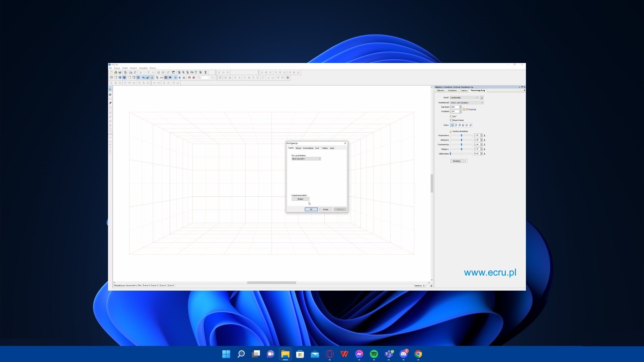Click the Renderuj button
The height and width of the screenshot is (362, 644).
[457, 161]
